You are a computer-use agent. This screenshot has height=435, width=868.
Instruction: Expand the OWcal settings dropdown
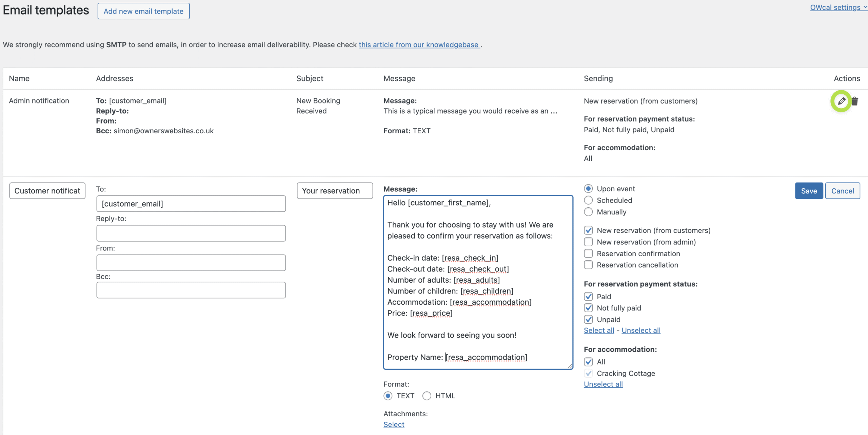click(x=838, y=7)
